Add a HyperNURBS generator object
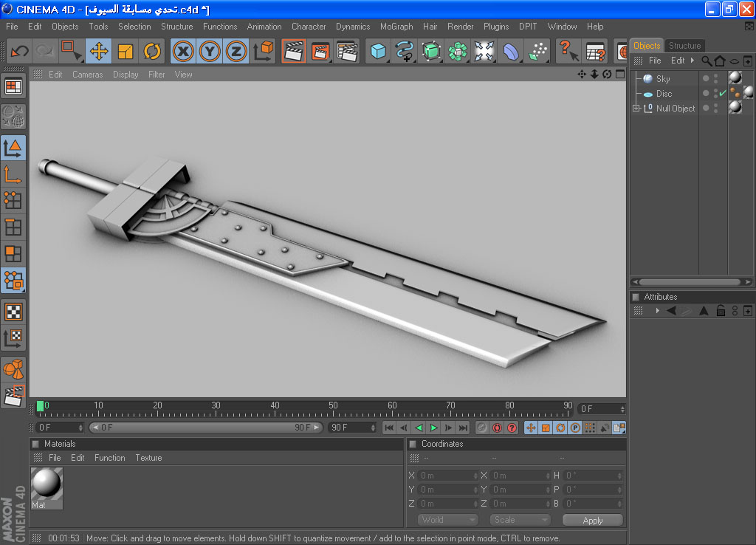The image size is (756, 545). 431,51
